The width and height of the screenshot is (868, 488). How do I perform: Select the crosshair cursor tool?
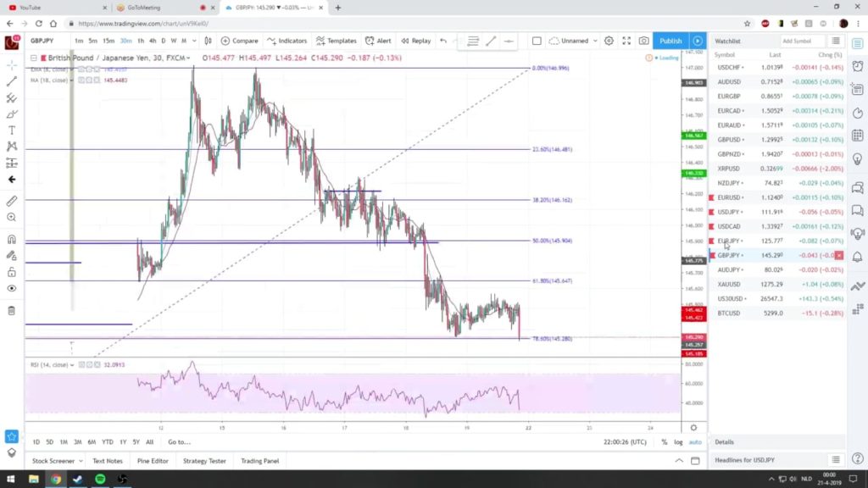coord(12,65)
